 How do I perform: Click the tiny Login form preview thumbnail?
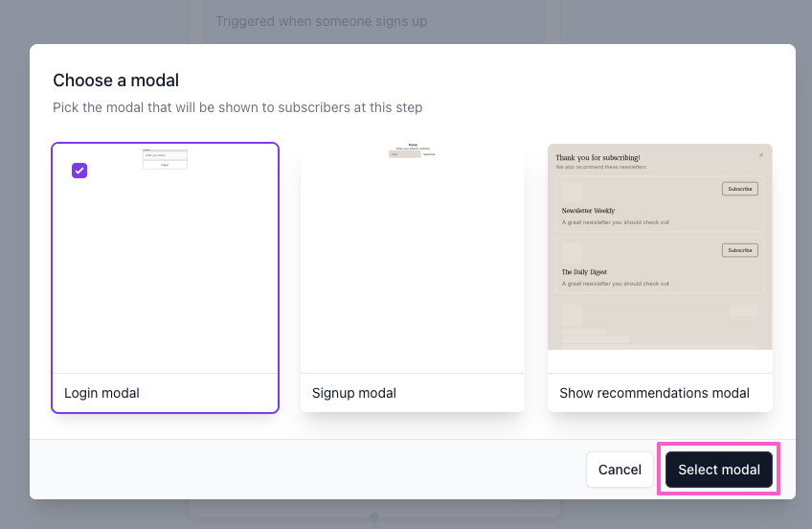(x=165, y=159)
